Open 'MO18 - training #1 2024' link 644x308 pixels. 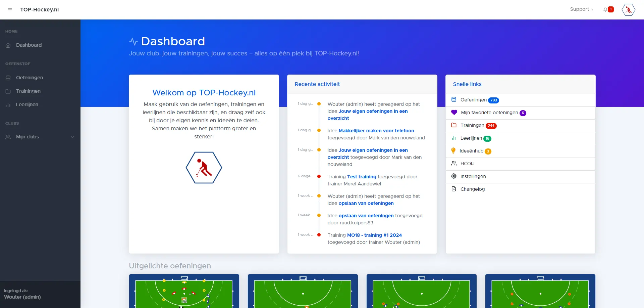[374, 235]
